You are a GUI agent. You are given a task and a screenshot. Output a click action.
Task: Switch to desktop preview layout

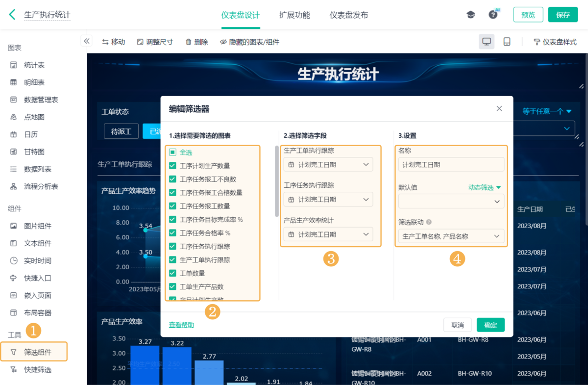[487, 42]
